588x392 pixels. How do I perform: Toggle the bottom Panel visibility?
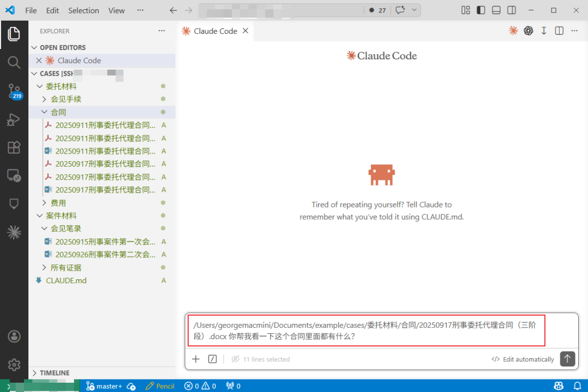(496, 10)
